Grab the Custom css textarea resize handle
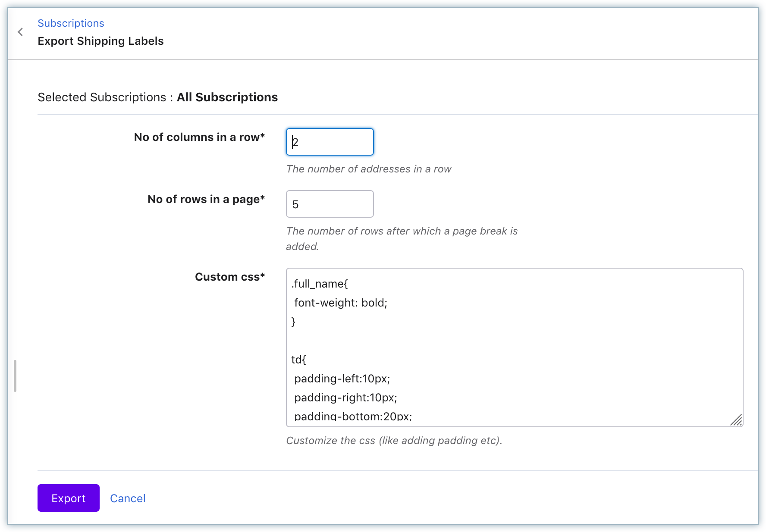Image resolution: width=766 pixels, height=532 pixels. point(736,420)
